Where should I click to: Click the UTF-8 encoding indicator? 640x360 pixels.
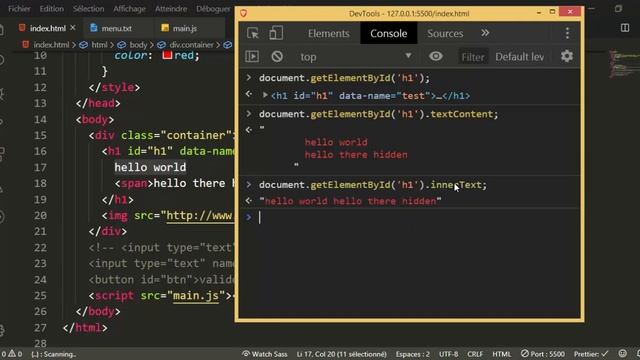[x=448, y=354]
